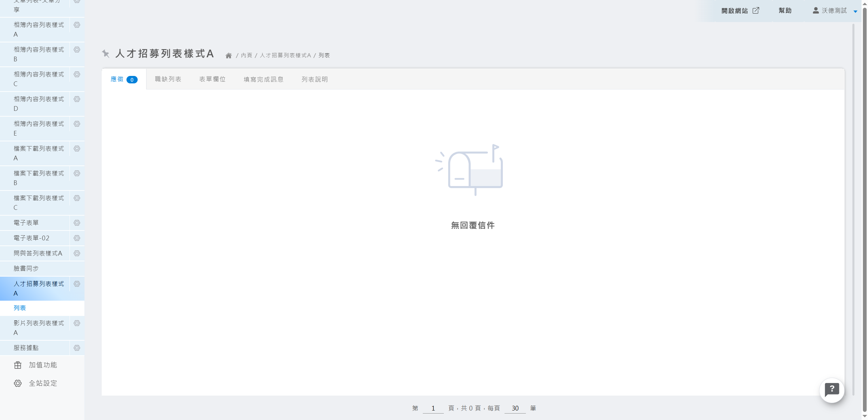The image size is (868, 420).
Task: Click the external link icon beside 開啟網站
Action: point(756,11)
